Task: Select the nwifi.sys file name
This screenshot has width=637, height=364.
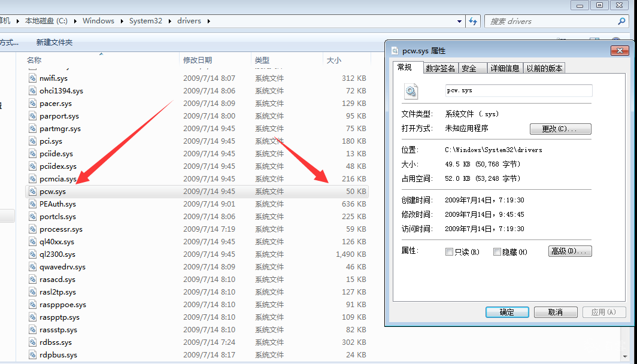Action: [54, 78]
